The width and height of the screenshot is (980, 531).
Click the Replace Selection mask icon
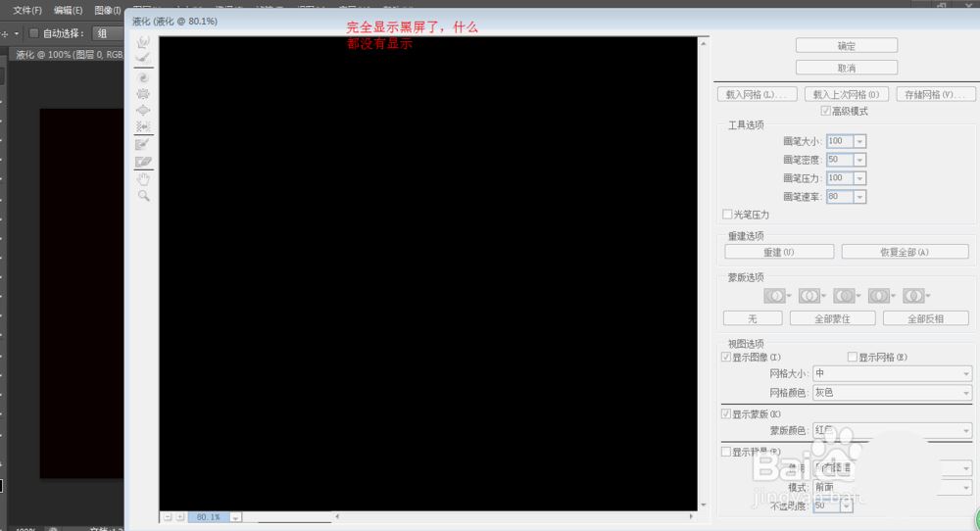point(777,296)
